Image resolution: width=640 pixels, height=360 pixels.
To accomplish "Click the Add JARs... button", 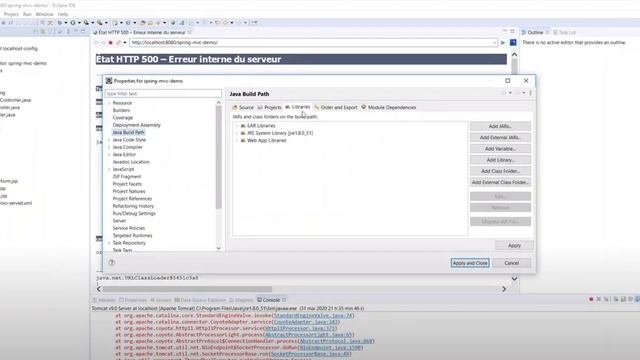I will tap(500, 126).
